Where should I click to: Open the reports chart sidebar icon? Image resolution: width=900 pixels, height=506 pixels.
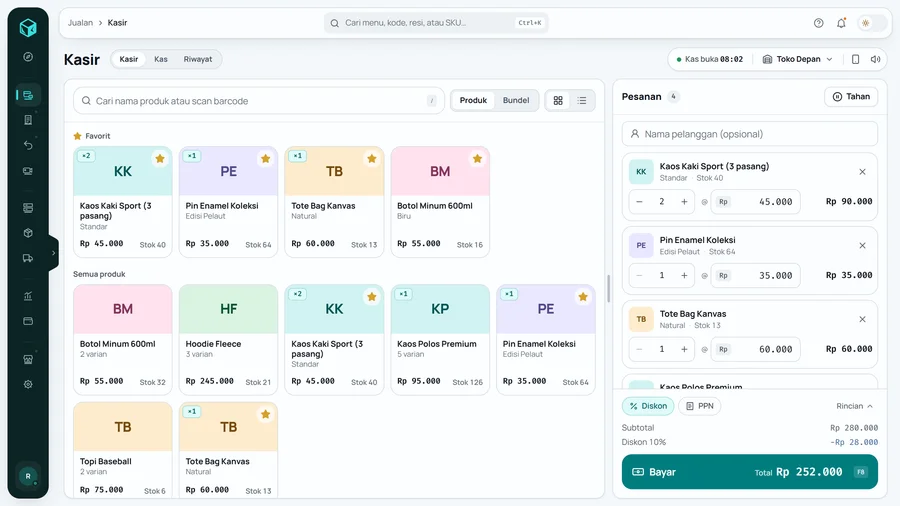point(28,296)
